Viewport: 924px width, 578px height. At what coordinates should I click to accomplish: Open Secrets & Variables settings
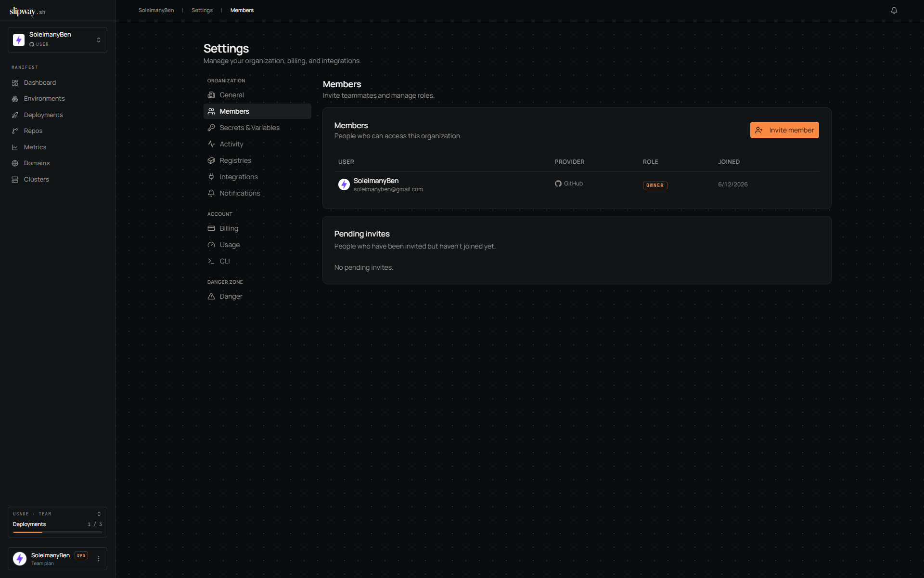coord(257,128)
